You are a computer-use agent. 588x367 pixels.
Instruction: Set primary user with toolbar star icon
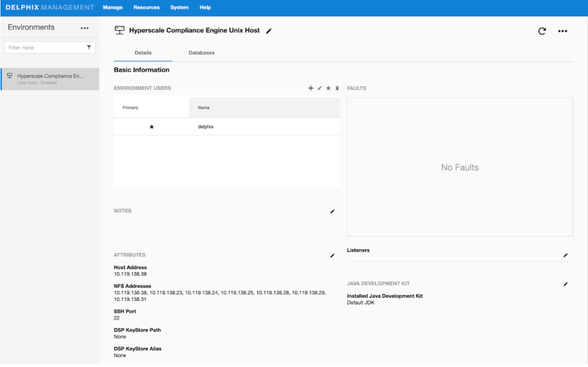(x=328, y=88)
